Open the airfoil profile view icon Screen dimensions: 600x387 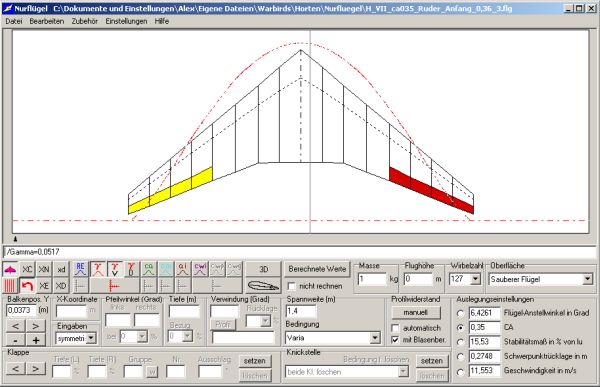click(x=263, y=286)
